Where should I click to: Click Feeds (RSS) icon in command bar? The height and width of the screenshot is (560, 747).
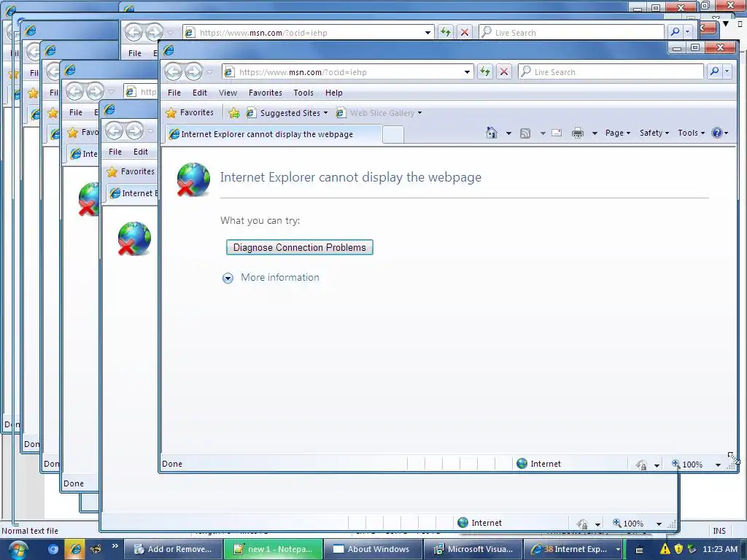pyautogui.click(x=525, y=133)
